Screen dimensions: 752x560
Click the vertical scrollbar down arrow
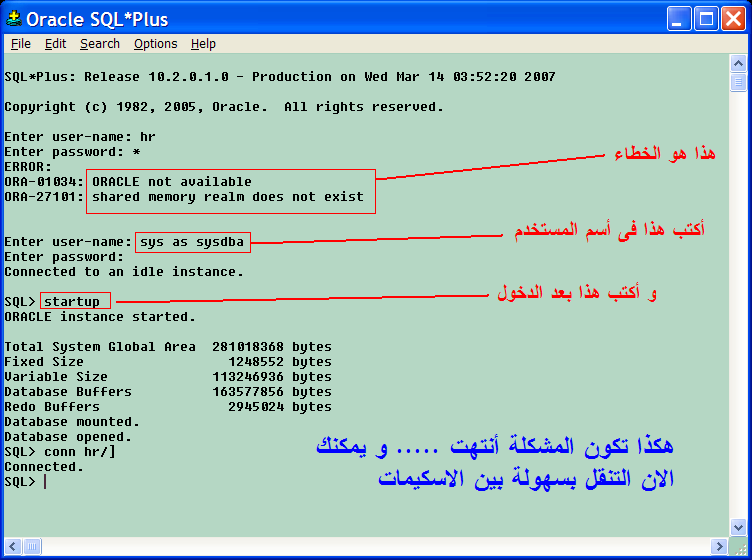737,530
